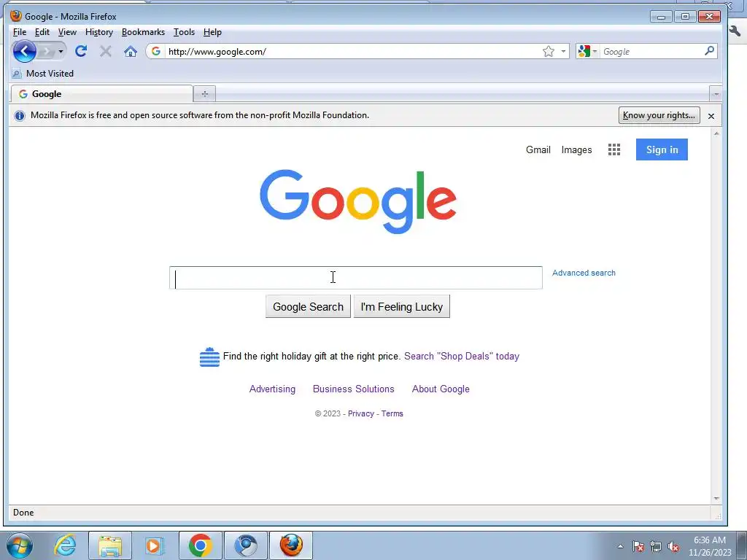Screen dimensions: 747x560
Task: Dismiss the Mozilla notification bar
Action: (x=711, y=116)
